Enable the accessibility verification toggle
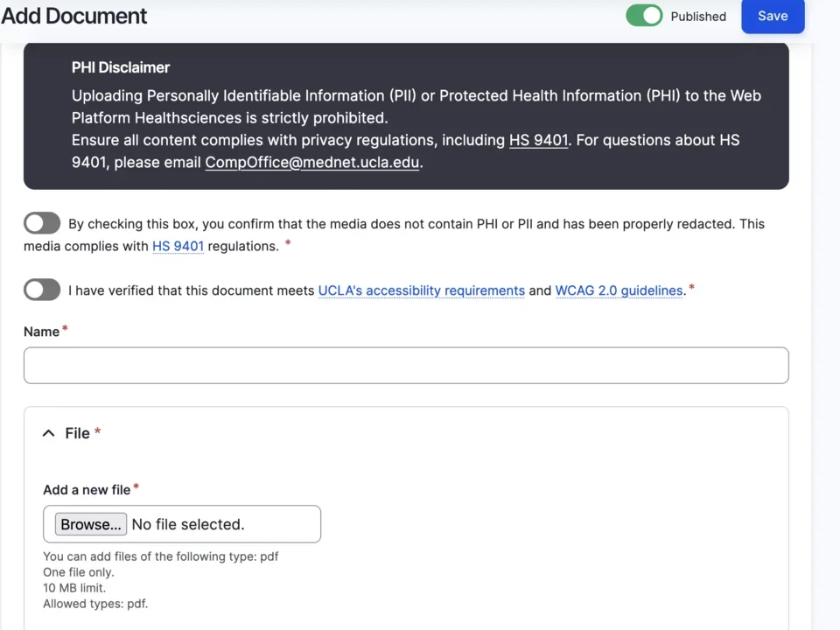Image resolution: width=840 pixels, height=630 pixels. tap(42, 290)
